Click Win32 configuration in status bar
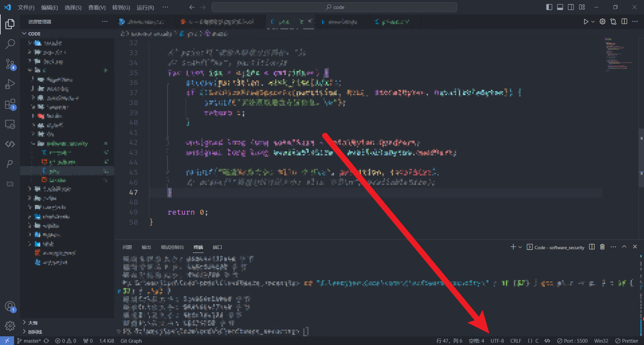Screen dimensions: 644x345 pyautogui.click(x=601, y=341)
